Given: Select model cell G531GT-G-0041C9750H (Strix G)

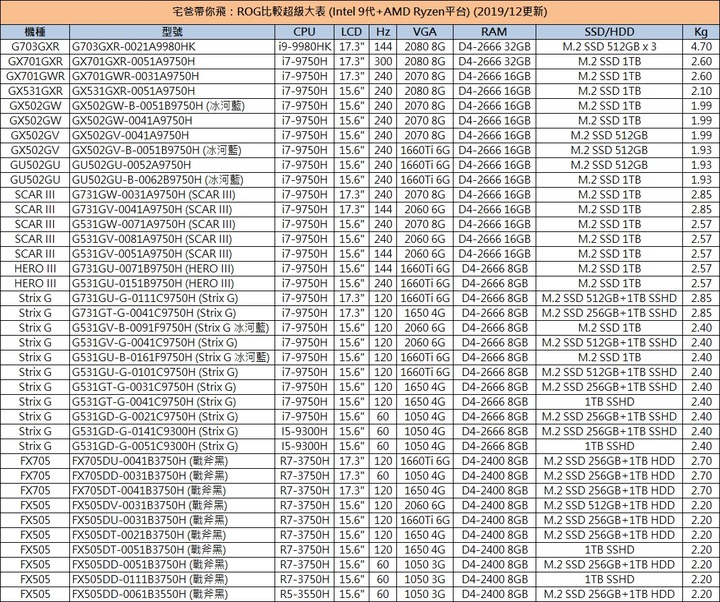Looking at the screenshot, I should (172, 402).
